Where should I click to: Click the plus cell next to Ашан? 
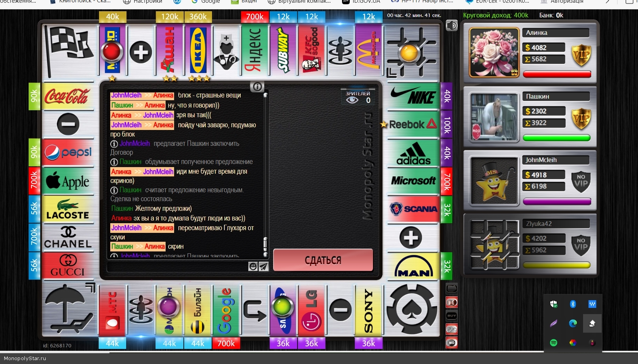tap(141, 52)
